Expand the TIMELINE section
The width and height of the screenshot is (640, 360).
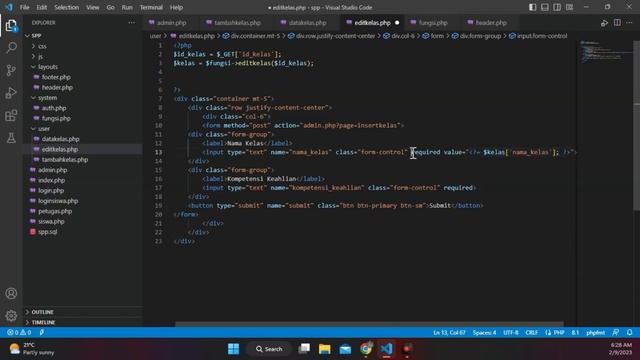click(x=43, y=322)
